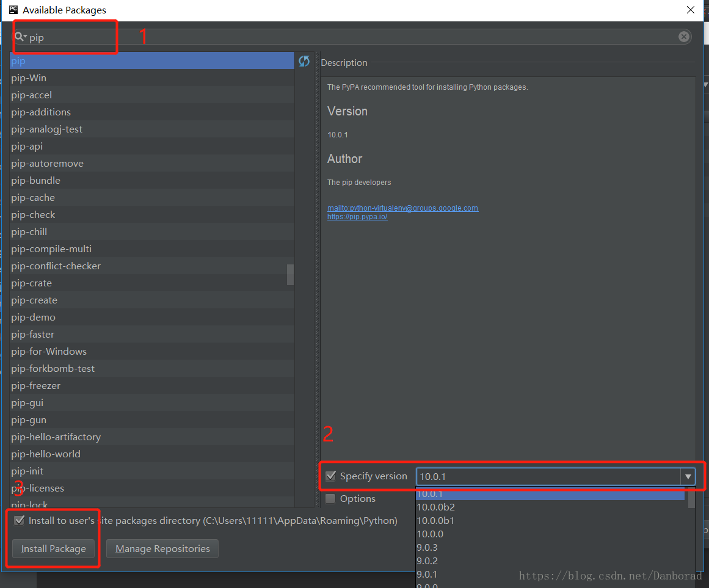Select pip-autoremove package
This screenshot has height=588, width=709.
point(152,163)
